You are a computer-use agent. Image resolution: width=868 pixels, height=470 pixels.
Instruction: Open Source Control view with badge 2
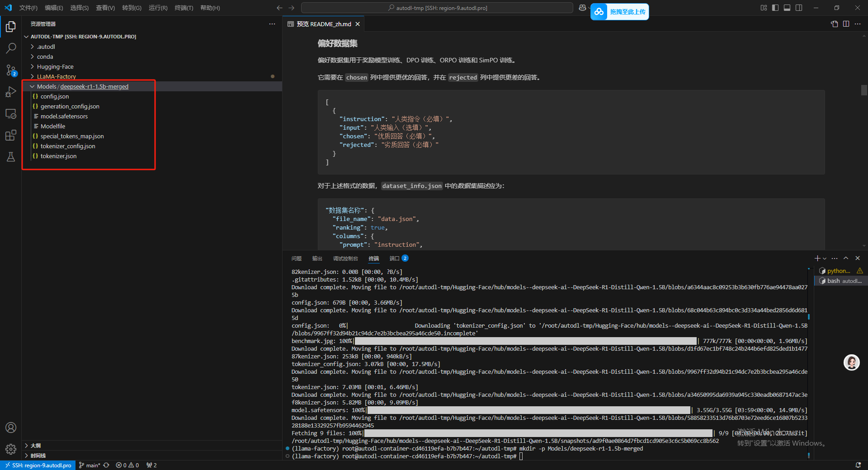pos(11,70)
